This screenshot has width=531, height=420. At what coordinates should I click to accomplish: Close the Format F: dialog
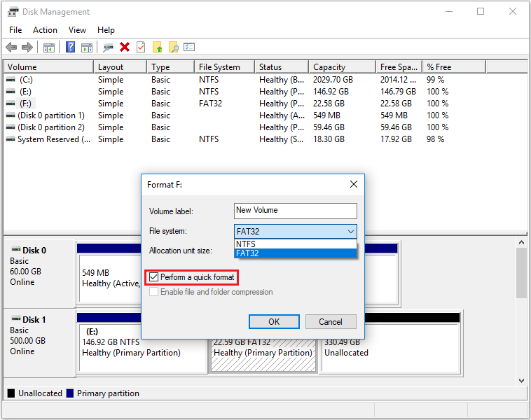point(354,184)
